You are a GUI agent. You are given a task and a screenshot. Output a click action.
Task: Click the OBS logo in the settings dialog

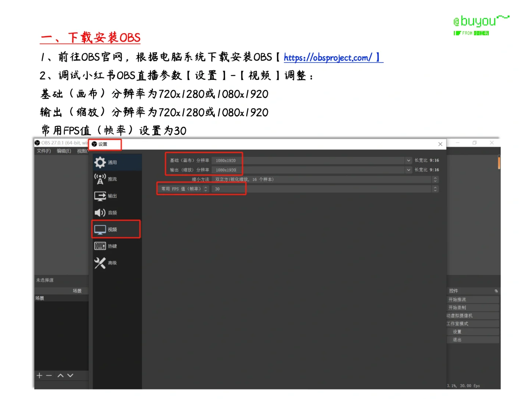[x=95, y=144]
